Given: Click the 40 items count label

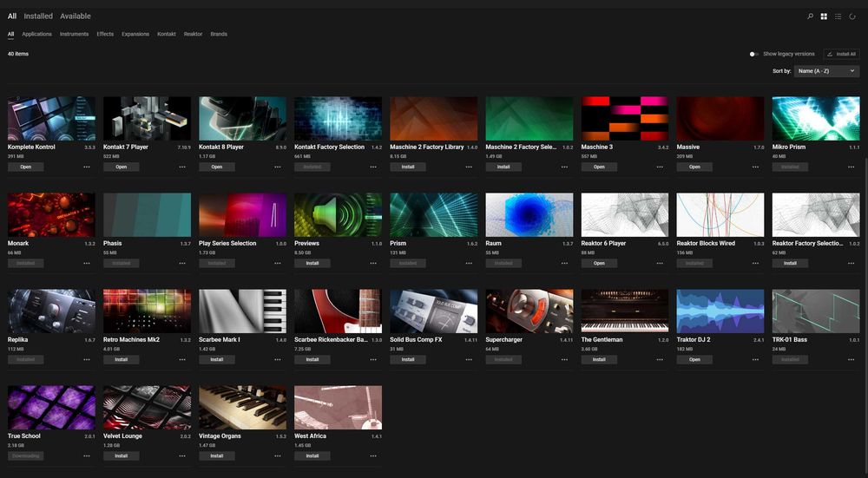Looking at the screenshot, I should click(18, 54).
